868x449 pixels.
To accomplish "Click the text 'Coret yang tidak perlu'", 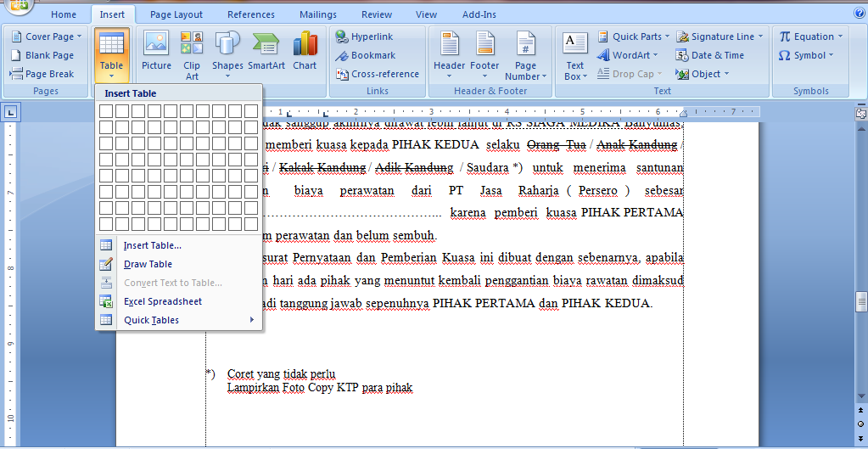I will point(281,373).
